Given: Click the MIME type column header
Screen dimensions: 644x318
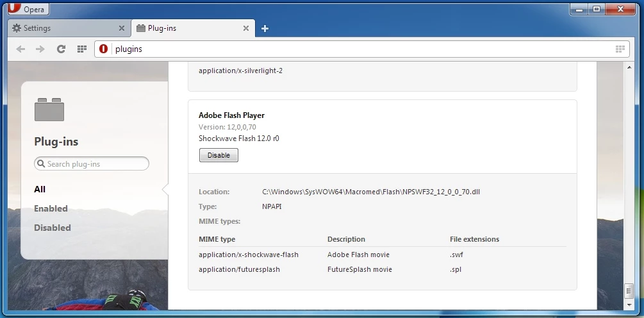Looking at the screenshot, I should pyautogui.click(x=217, y=239).
